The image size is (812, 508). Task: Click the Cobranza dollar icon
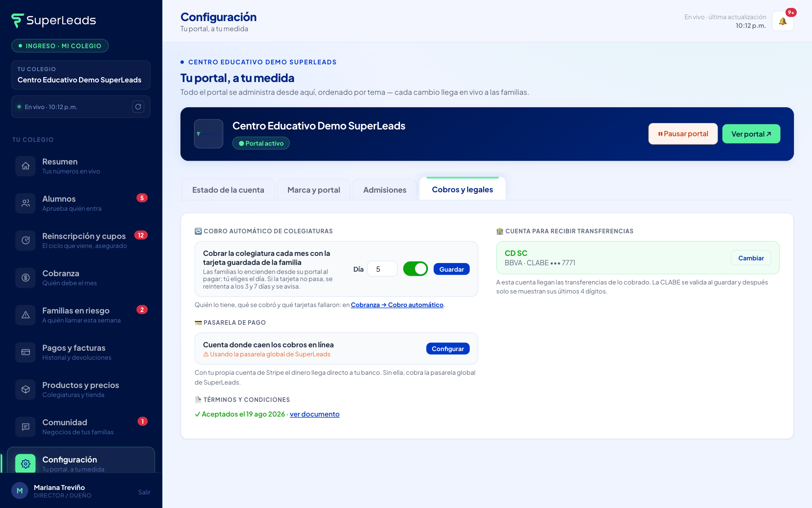pos(26,278)
